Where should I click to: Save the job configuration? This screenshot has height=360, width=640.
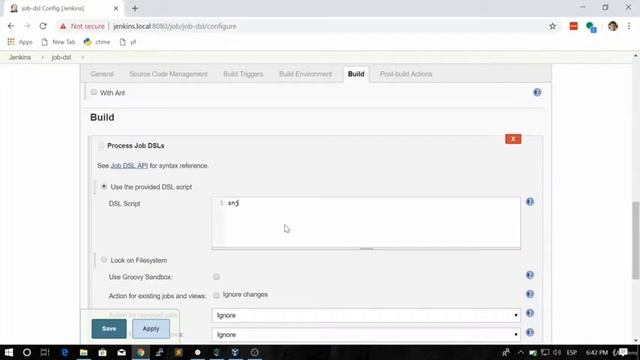coord(109,329)
